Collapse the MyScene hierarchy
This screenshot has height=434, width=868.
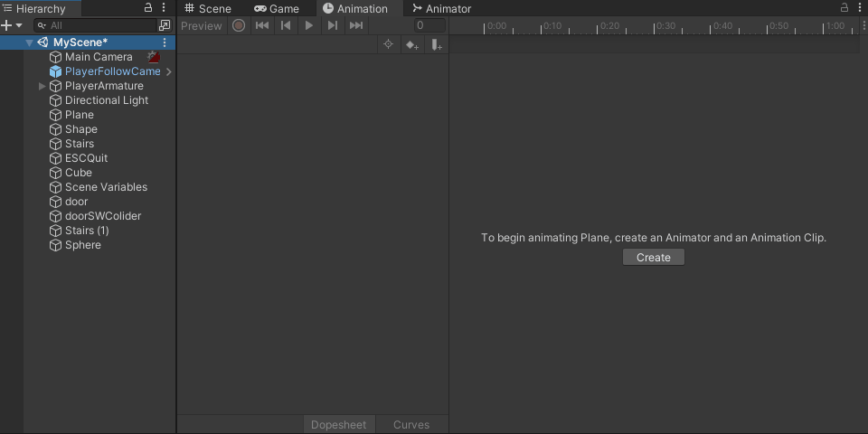[29, 42]
